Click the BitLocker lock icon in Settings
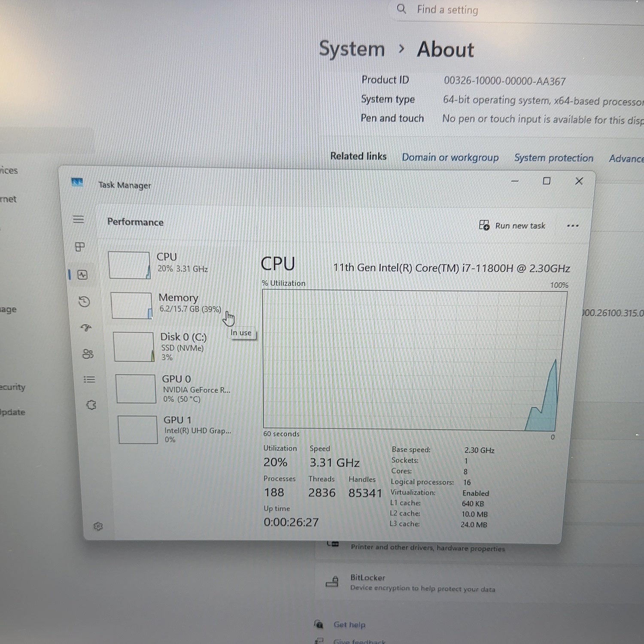The width and height of the screenshot is (644, 644). click(332, 582)
